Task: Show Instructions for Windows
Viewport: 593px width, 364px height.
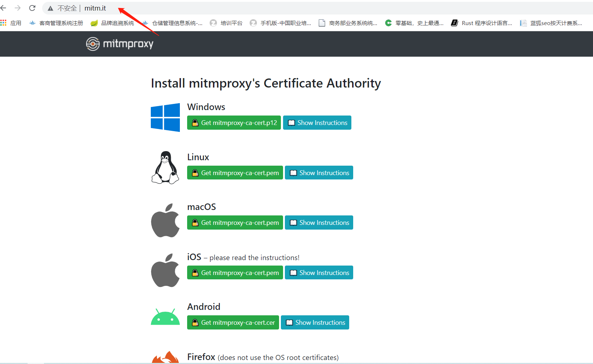Action: pyautogui.click(x=317, y=123)
